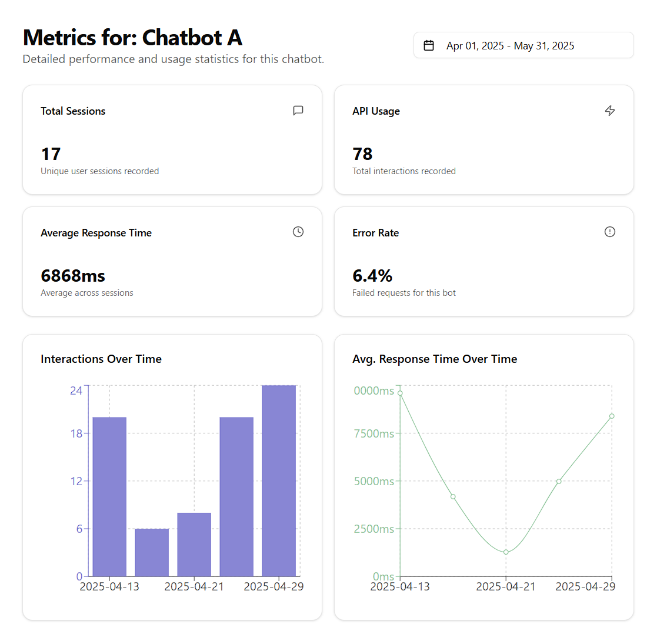Click the clock icon on Average Response Time
The image size is (657, 644).
click(298, 232)
